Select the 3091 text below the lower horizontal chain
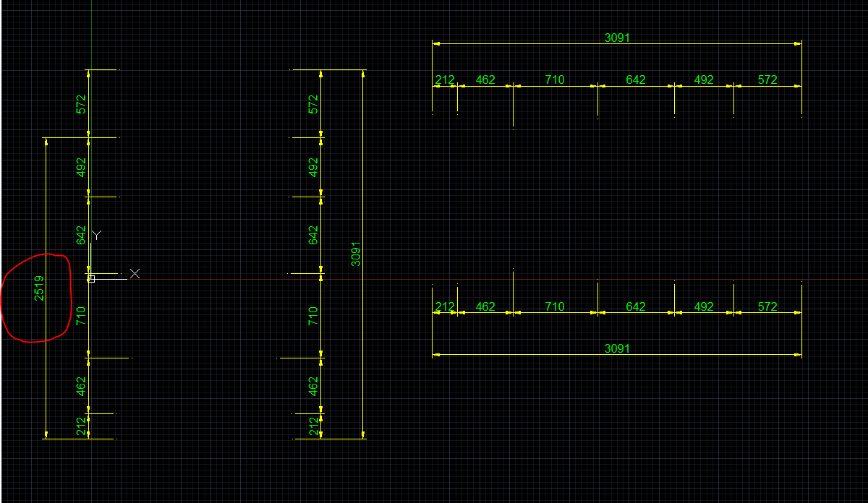 coord(617,348)
